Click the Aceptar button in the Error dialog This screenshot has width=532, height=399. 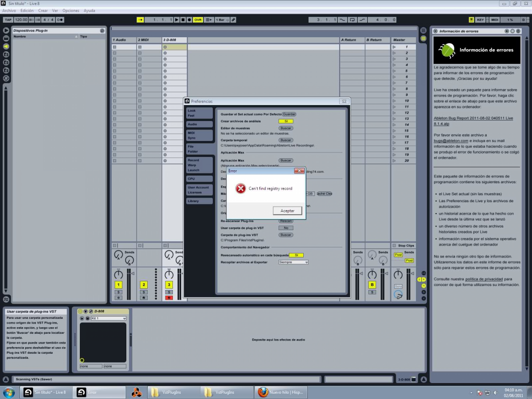[x=288, y=211]
